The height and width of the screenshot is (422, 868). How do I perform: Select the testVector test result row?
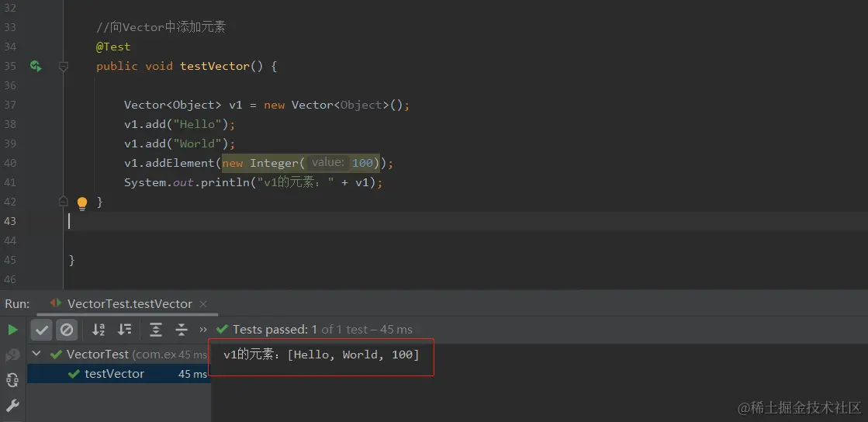(119, 374)
